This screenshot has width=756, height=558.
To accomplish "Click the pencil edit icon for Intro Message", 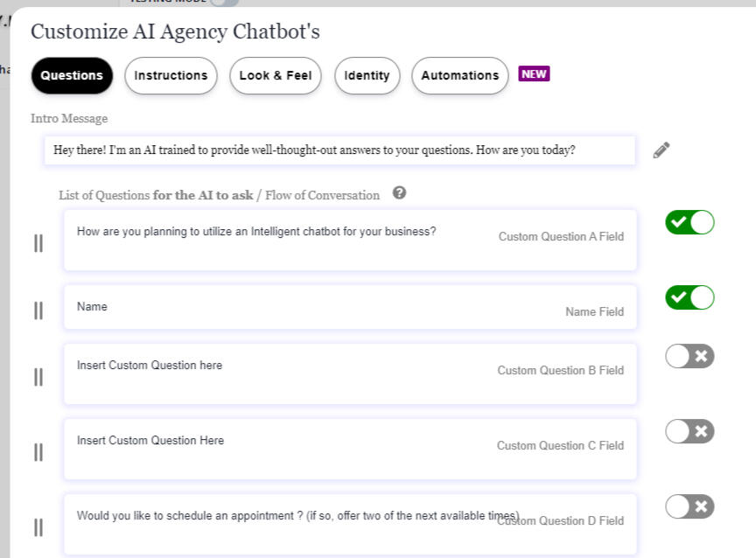I will point(661,150).
